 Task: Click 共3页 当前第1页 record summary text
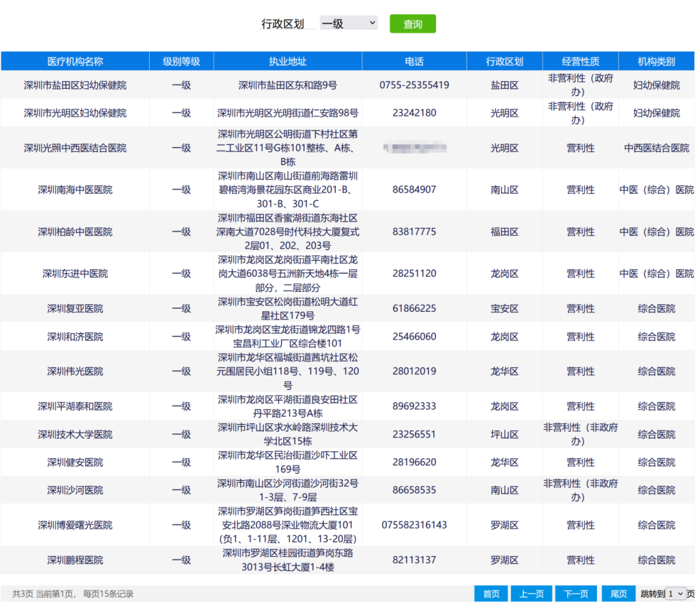[x=73, y=594]
